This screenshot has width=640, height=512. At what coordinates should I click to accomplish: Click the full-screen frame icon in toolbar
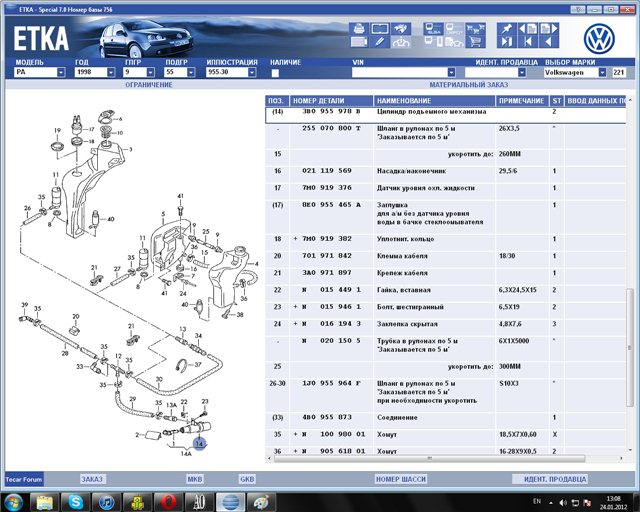(x=380, y=29)
